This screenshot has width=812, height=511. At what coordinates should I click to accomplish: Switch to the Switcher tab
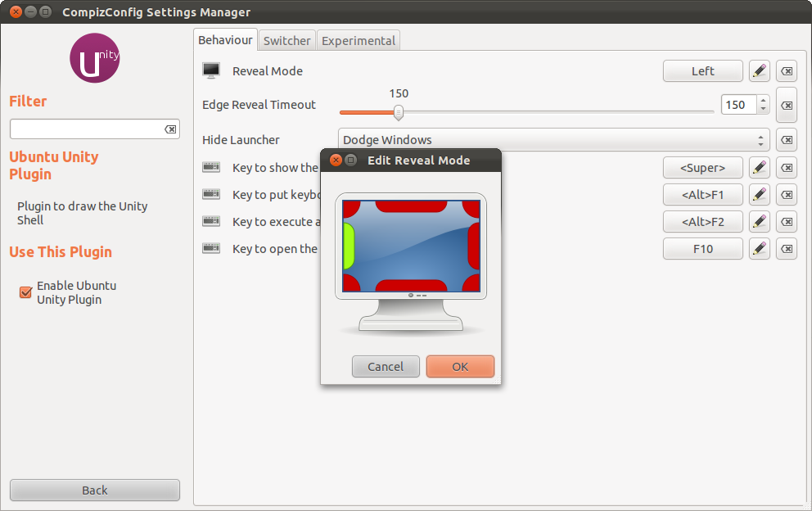[286, 40]
